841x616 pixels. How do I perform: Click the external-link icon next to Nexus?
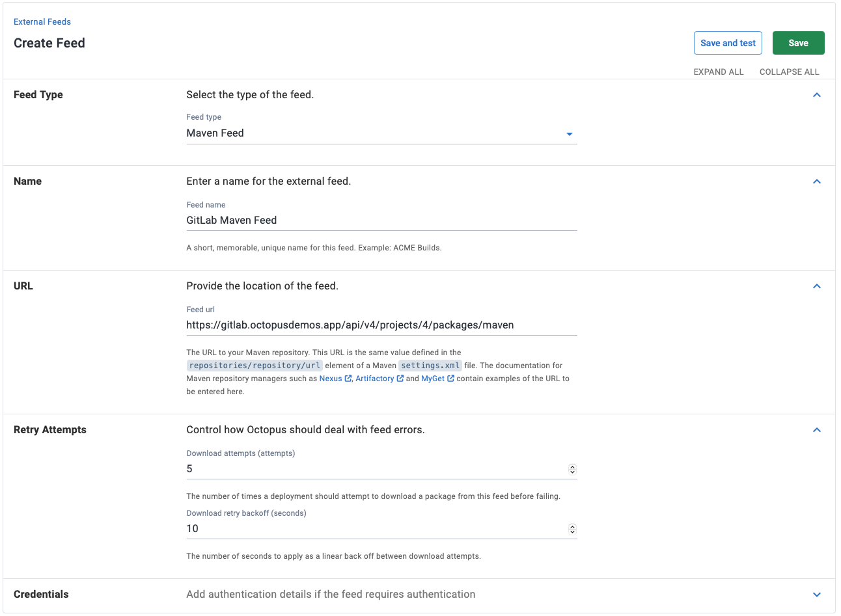click(x=348, y=379)
